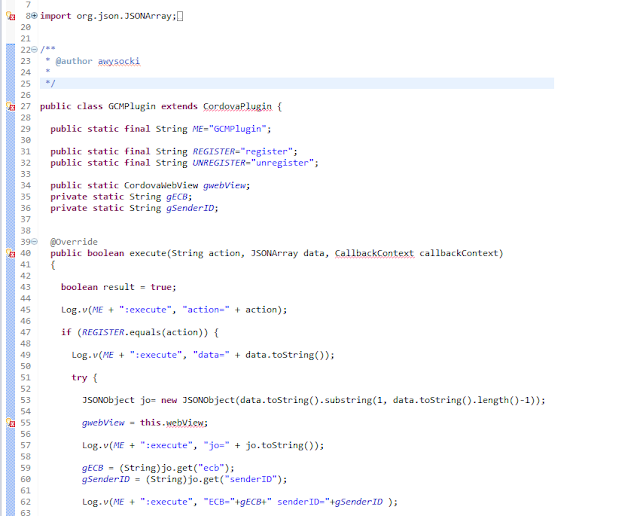The width and height of the screenshot is (640, 516).
Task: Click 'boolean result = true' statement
Action: (x=118, y=287)
